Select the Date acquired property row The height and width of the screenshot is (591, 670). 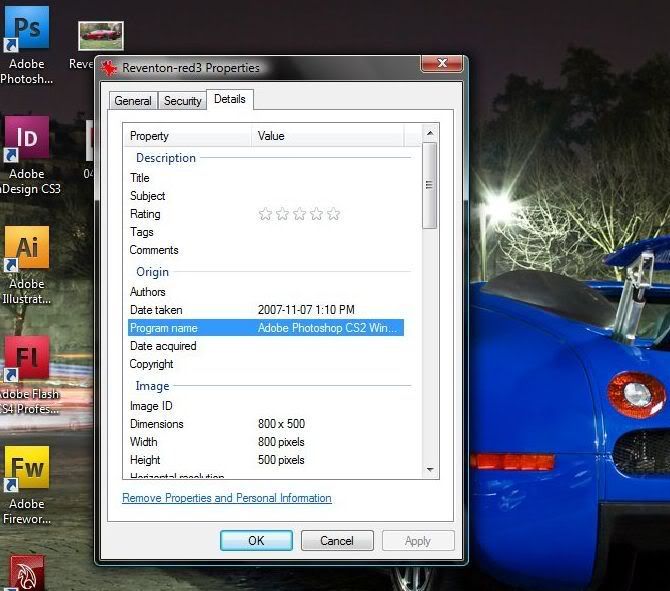[x=265, y=346]
